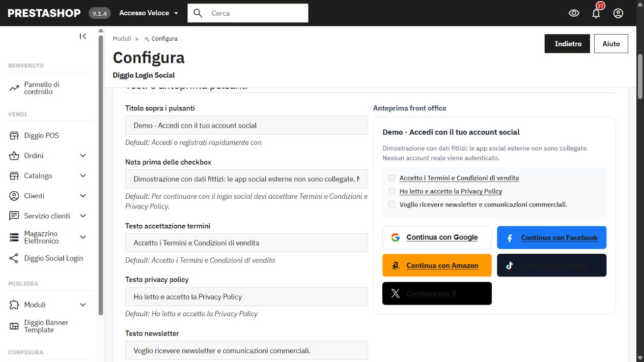The height and width of the screenshot is (362, 644).
Task: Click Continua con X button
Action: coord(437,293)
